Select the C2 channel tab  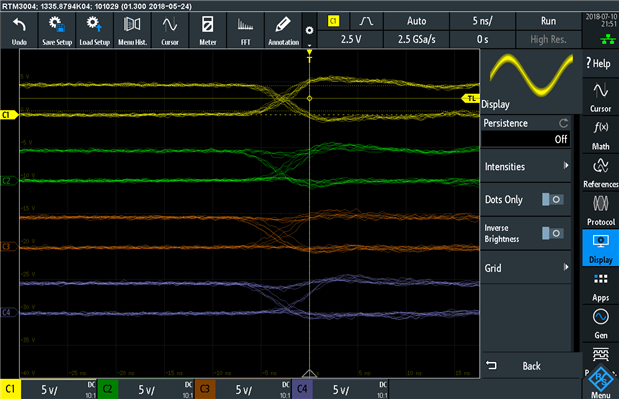click(107, 389)
